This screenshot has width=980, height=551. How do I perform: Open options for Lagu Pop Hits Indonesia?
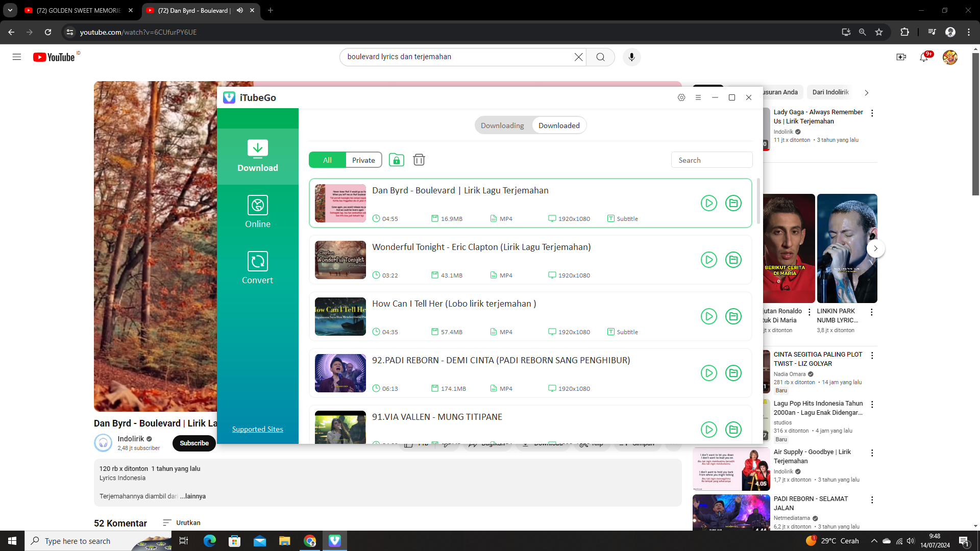point(872,405)
